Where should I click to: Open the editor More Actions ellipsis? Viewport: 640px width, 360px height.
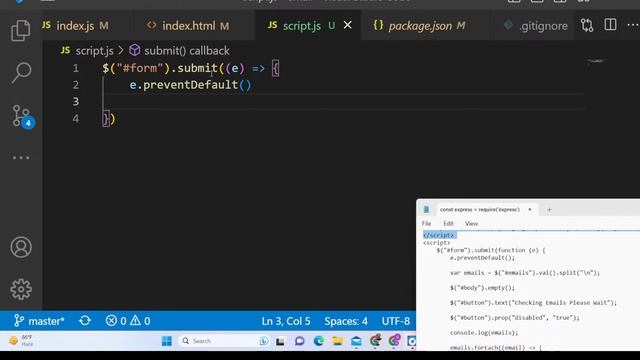[x=633, y=25]
